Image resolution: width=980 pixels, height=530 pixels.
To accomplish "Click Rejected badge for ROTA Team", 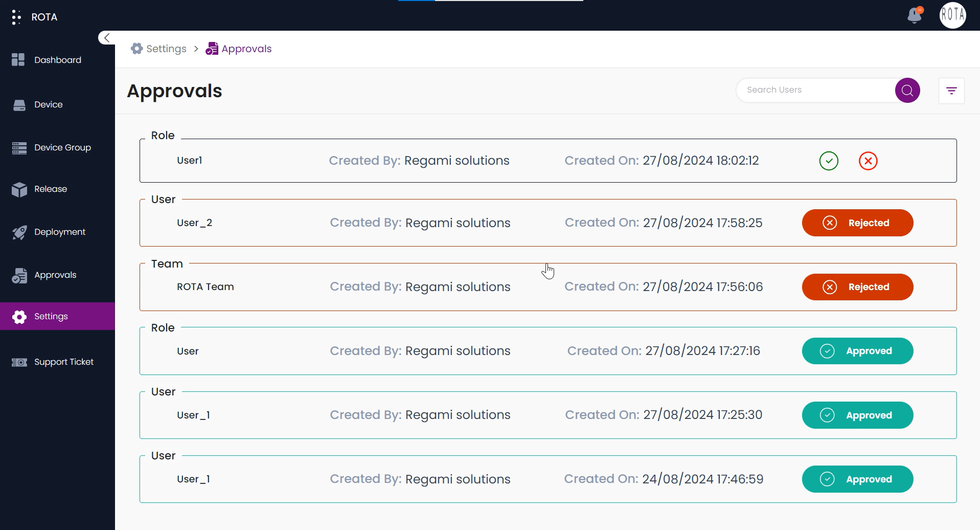I will click(x=857, y=287).
